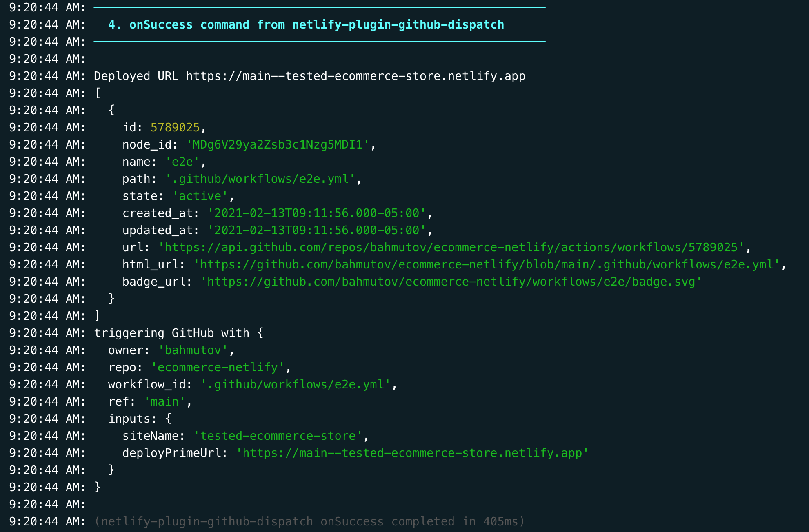Click the deployPrimeUrl value link

coord(412,453)
